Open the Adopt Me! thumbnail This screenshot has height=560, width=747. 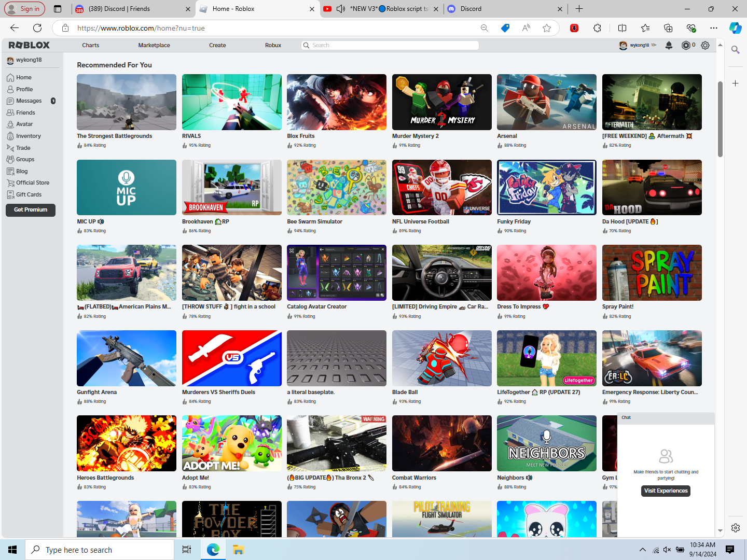(232, 443)
